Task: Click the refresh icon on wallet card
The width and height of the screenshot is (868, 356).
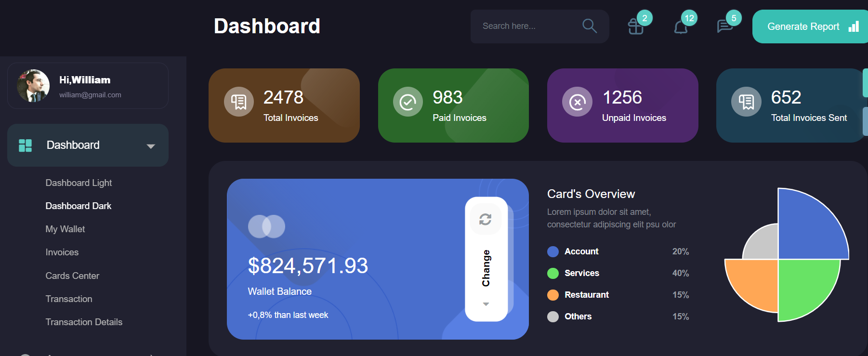Action: click(x=485, y=220)
